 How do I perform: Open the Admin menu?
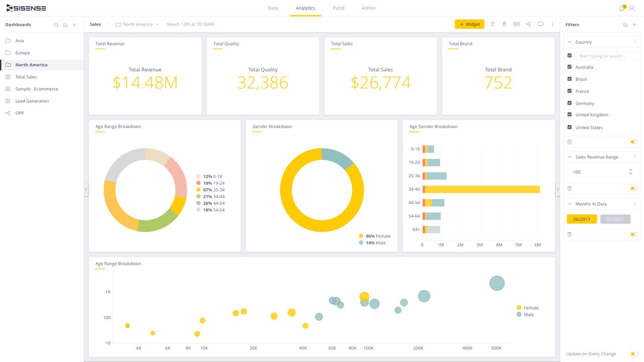click(x=368, y=8)
